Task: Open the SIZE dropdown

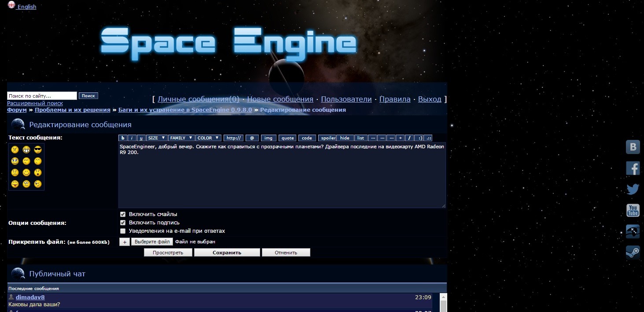Action: [x=157, y=138]
